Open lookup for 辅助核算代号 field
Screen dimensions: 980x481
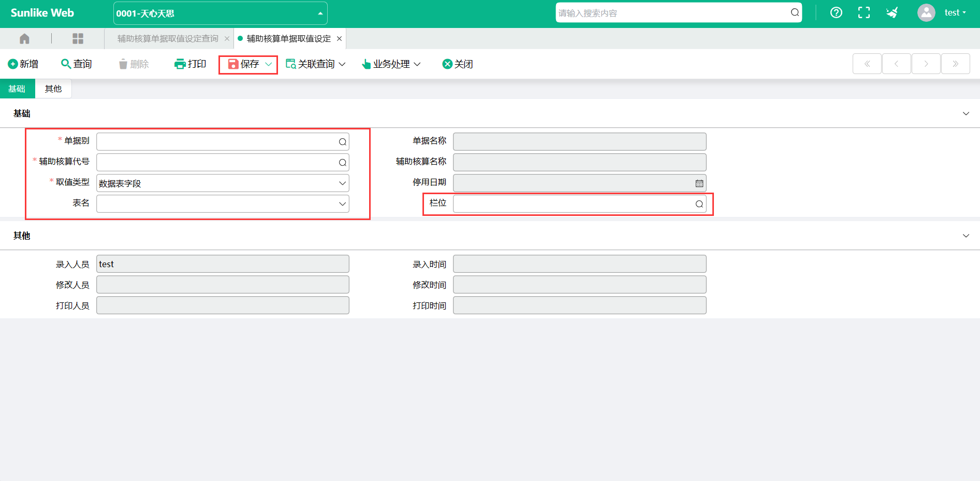coord(342,163)
